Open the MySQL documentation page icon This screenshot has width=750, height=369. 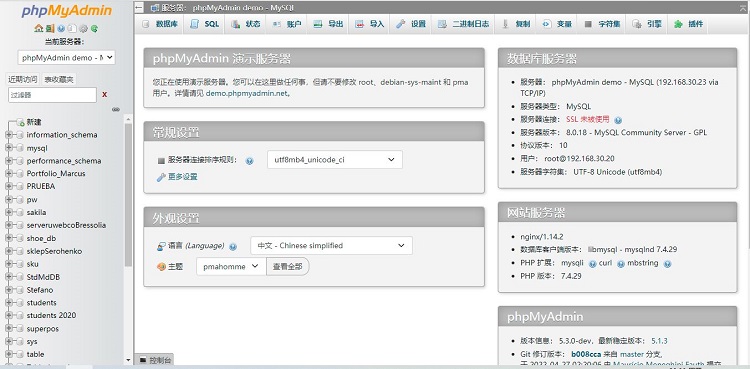click(x=72, y=28)
